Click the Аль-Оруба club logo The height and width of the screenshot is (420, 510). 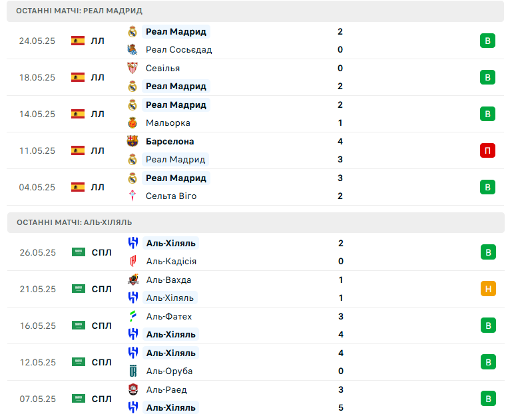click(x=132, y=371)
